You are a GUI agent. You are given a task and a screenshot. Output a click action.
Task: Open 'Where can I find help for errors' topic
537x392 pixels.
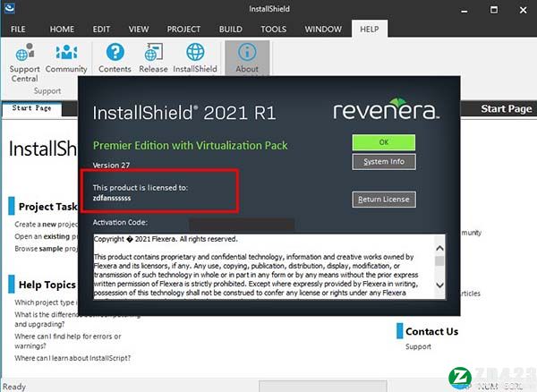68,341
